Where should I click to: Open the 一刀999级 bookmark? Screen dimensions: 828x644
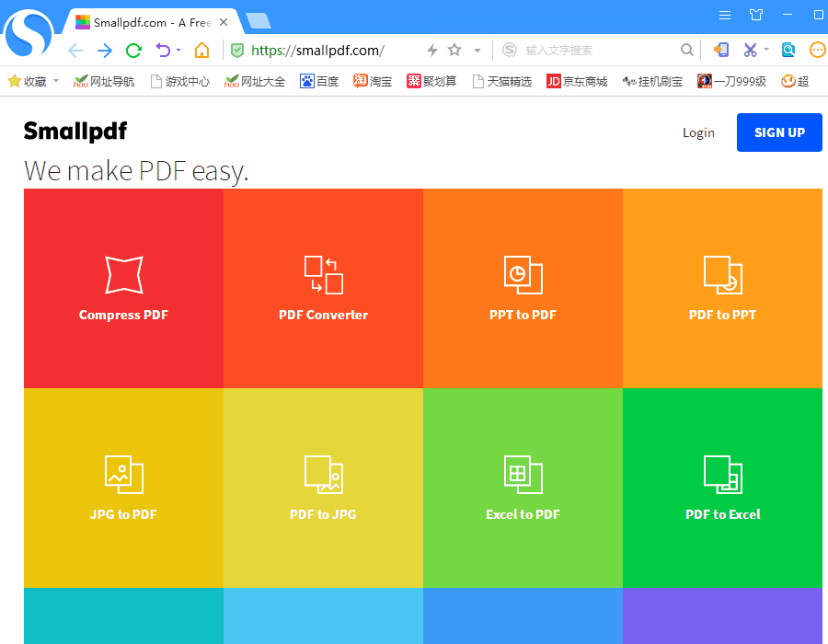[732, 81]
